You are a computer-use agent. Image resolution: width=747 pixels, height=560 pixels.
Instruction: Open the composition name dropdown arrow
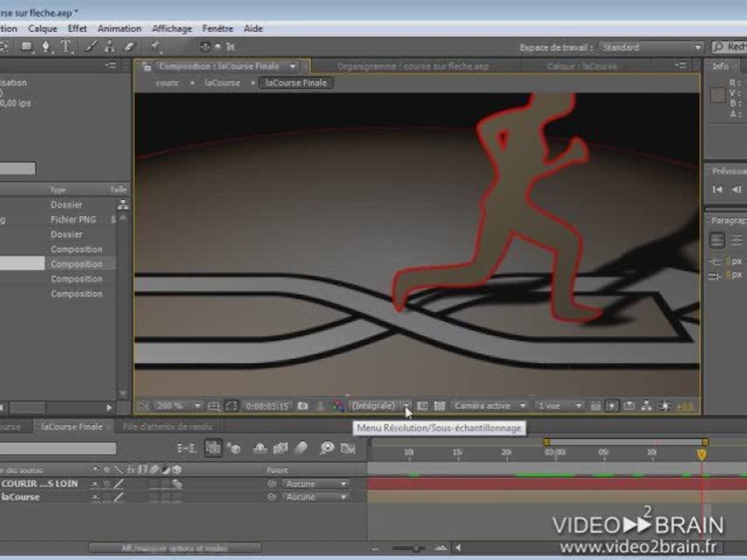click(x=293, y=66)
